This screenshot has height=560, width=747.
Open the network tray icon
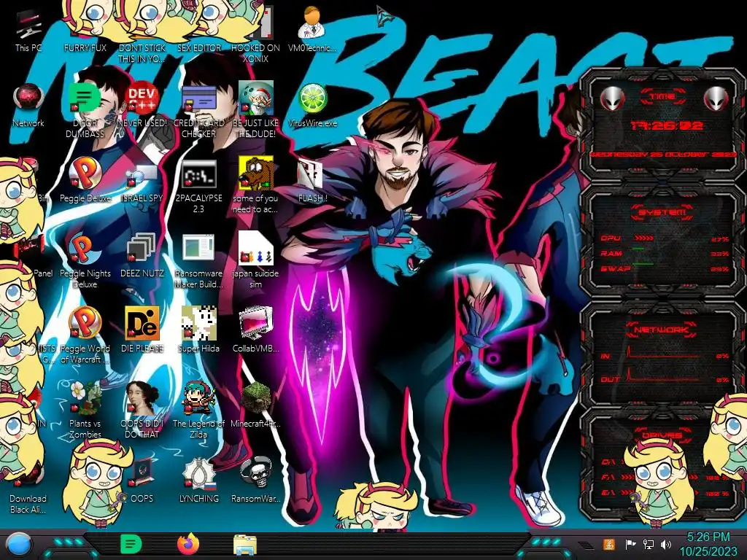click(x=649, y=545)
